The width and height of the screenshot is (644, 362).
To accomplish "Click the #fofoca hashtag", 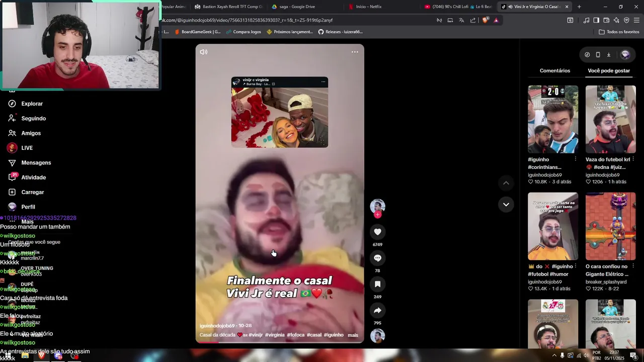I will point(295,335).
